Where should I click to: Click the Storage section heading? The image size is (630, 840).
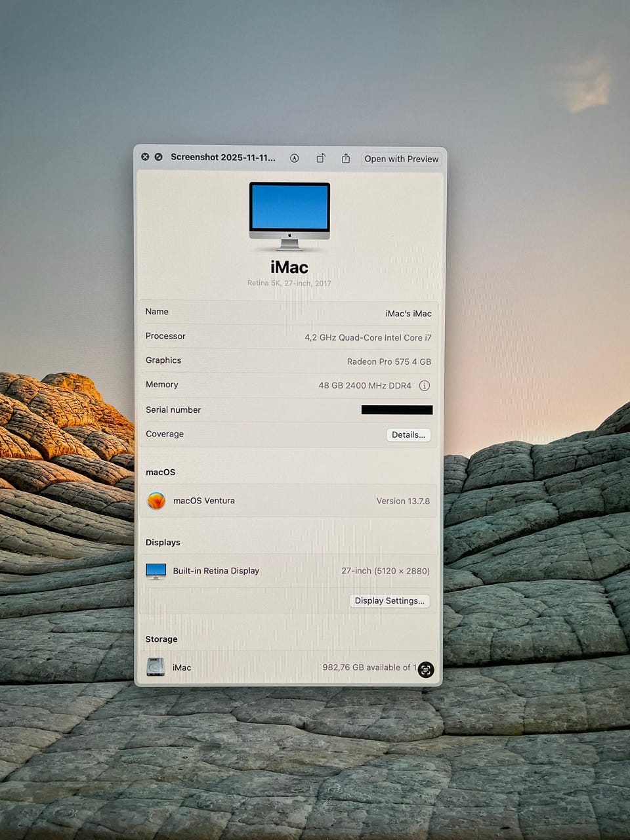[161, 639]
